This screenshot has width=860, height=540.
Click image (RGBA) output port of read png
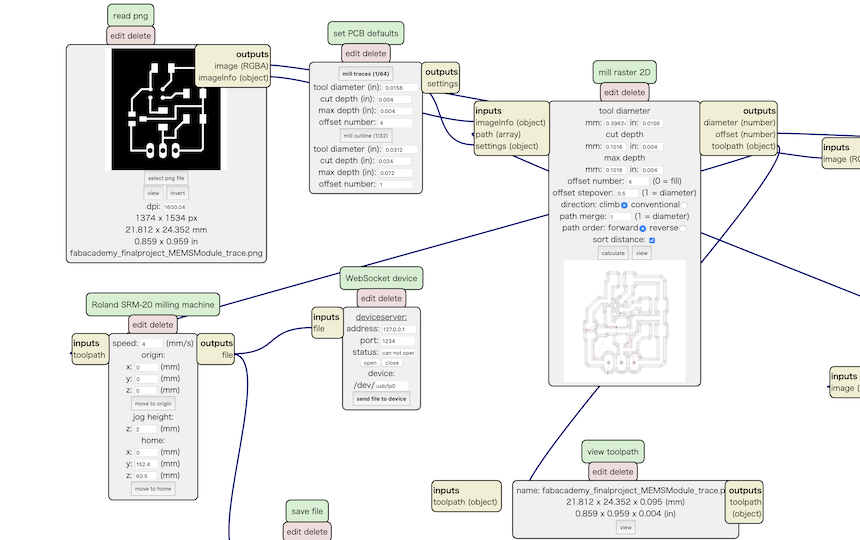(x=241, y=66)
